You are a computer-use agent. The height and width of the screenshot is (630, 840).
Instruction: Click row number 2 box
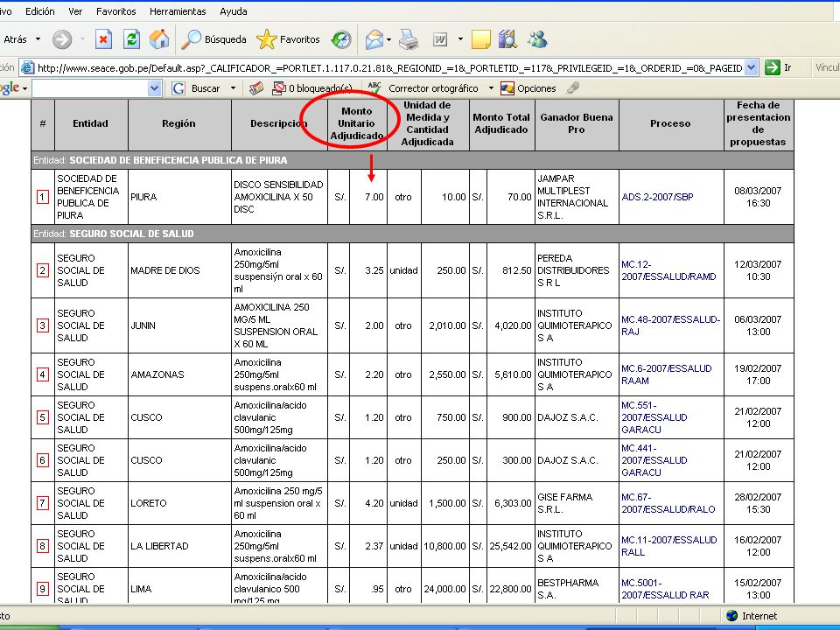[x=42, y=270]
